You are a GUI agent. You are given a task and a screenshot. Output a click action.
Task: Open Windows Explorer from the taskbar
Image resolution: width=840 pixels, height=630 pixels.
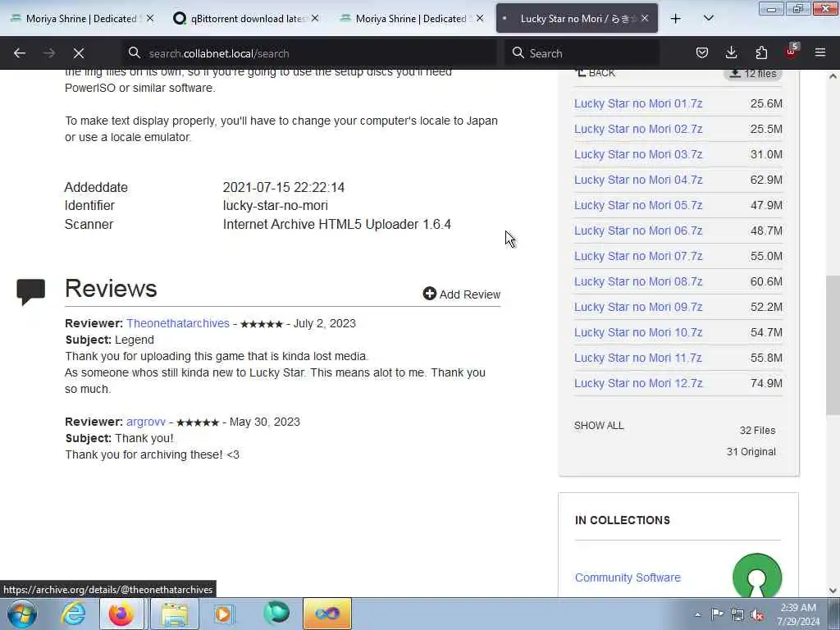point(175,614)
